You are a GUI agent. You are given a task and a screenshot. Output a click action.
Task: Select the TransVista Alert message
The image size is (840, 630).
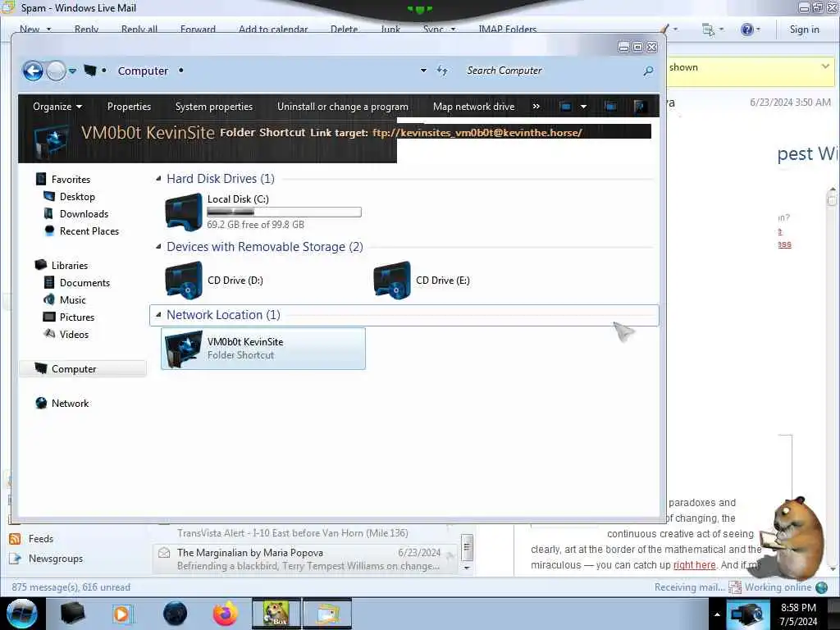point(293,533)
